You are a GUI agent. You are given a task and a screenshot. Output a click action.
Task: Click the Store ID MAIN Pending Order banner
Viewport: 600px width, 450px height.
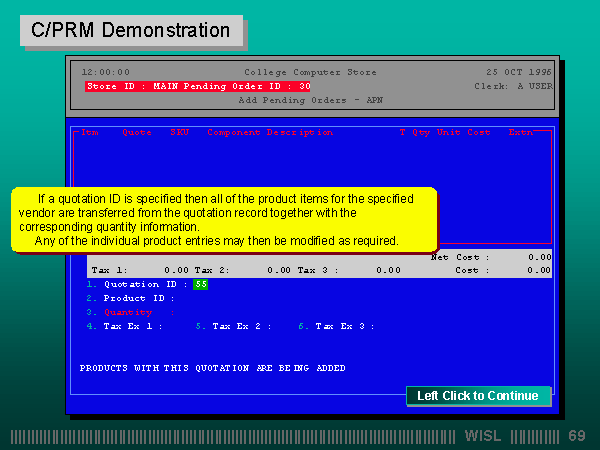(198, 86)
